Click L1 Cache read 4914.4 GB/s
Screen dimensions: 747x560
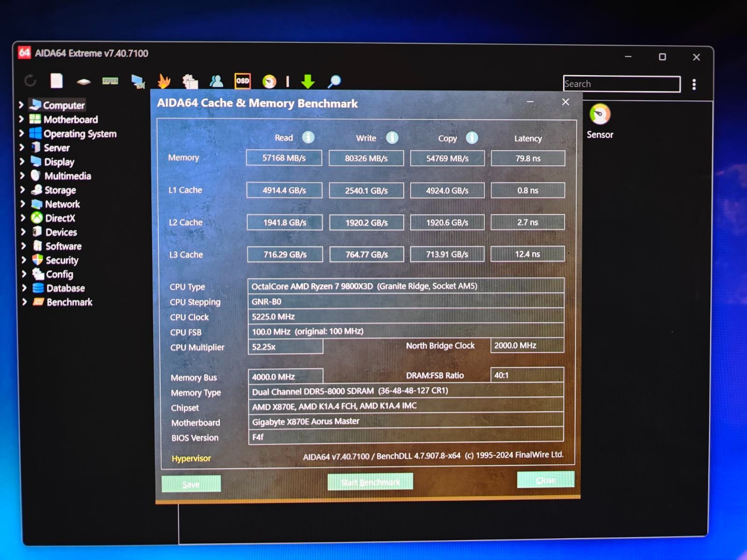284,190
